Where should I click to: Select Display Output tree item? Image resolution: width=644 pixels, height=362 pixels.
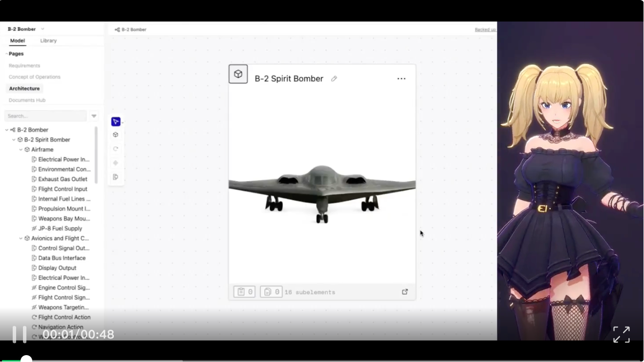pos(54,268)
